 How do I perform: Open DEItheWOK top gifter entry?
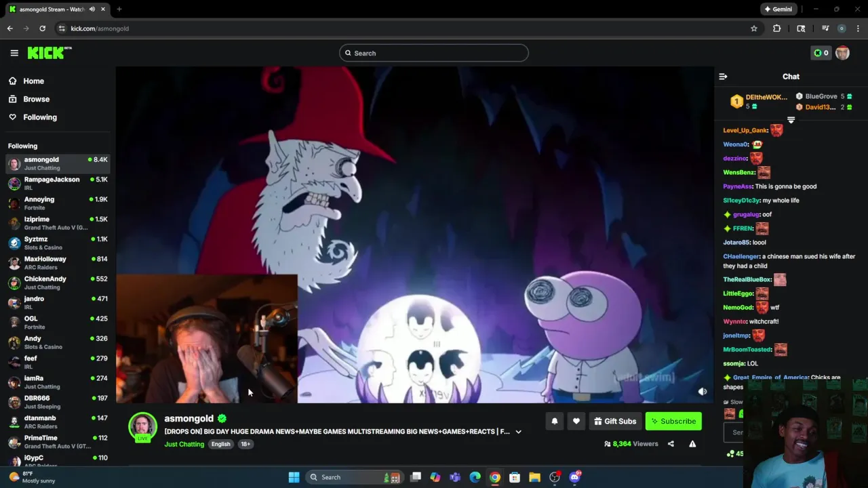pos(759,101)
